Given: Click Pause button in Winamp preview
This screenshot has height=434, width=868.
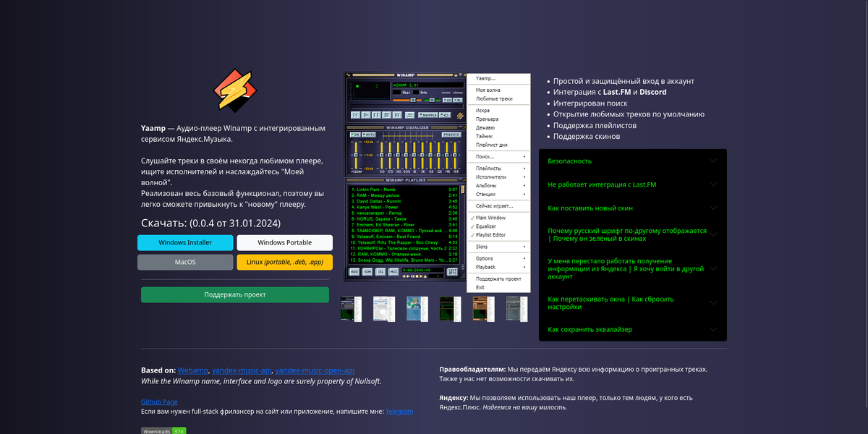Looking at the screenshot, I should point(376,115).
